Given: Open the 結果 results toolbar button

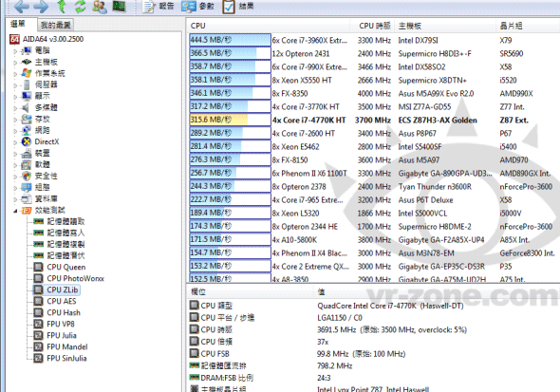Looking at the screenshot, I should [238, 6].
